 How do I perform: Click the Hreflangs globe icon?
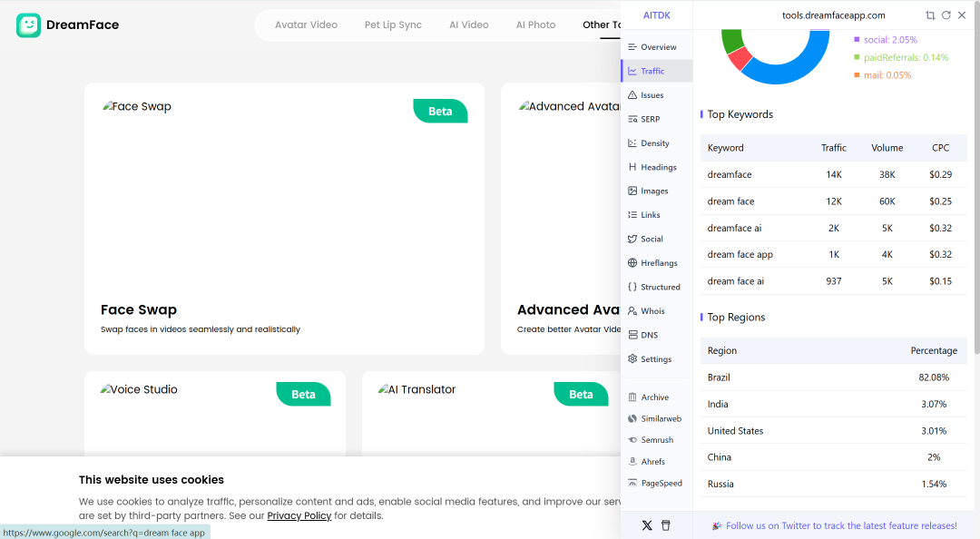(632, 262)
